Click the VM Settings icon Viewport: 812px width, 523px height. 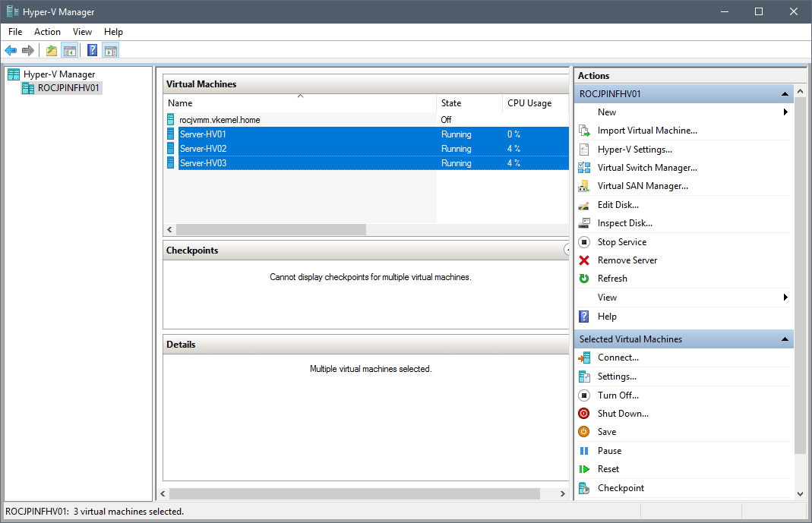pyautogui.click(x=584, y=376)
